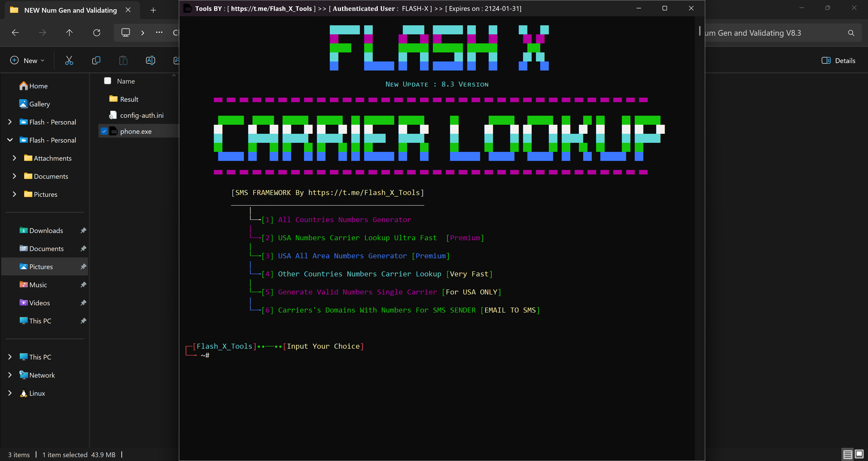This screenshot has height=461, width=868.
Task: Click the console input prompt after ~#
Action: tap(219, 355)
